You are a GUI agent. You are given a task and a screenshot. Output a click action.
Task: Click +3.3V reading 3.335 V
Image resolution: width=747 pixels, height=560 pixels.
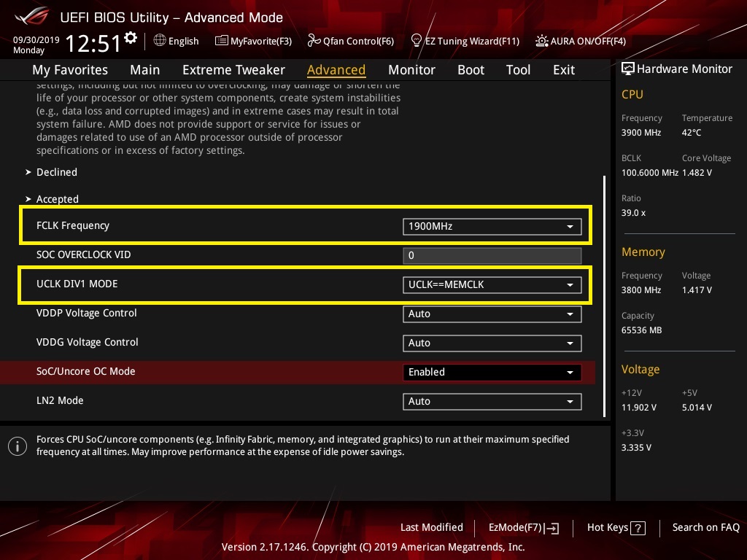(x=636, y=447)
